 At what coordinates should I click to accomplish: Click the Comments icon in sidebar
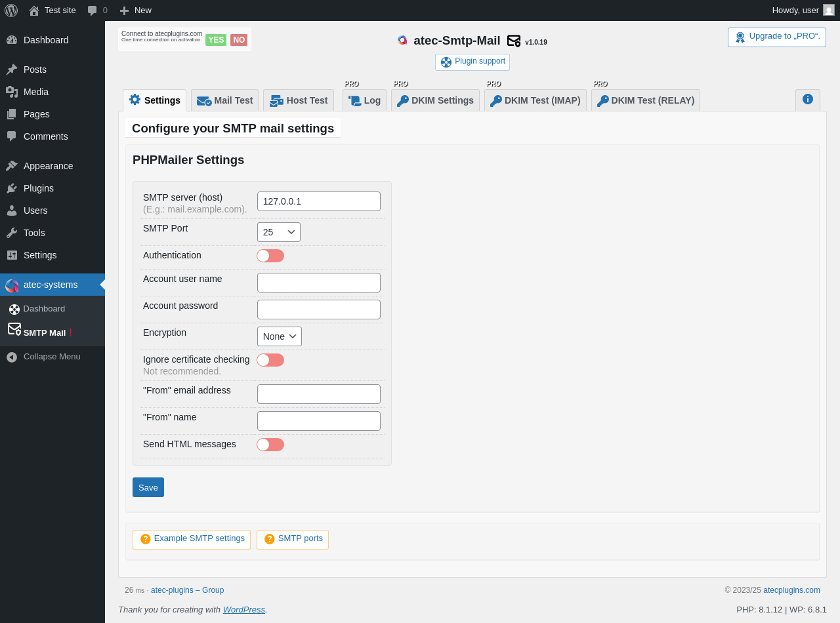(12, 136)
